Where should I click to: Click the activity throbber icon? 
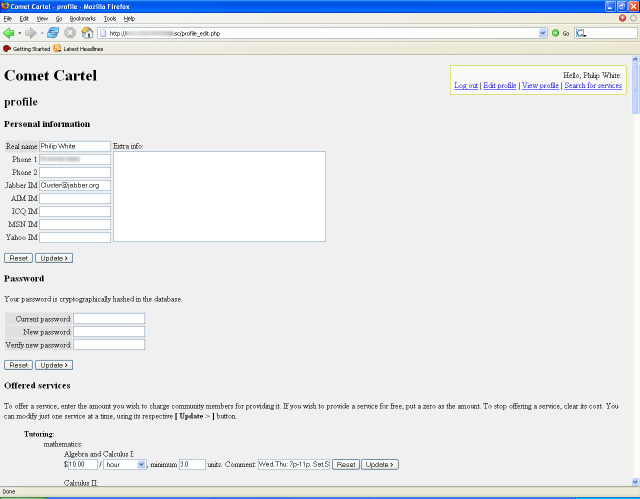pyautogui.click(x=633, y=18)
